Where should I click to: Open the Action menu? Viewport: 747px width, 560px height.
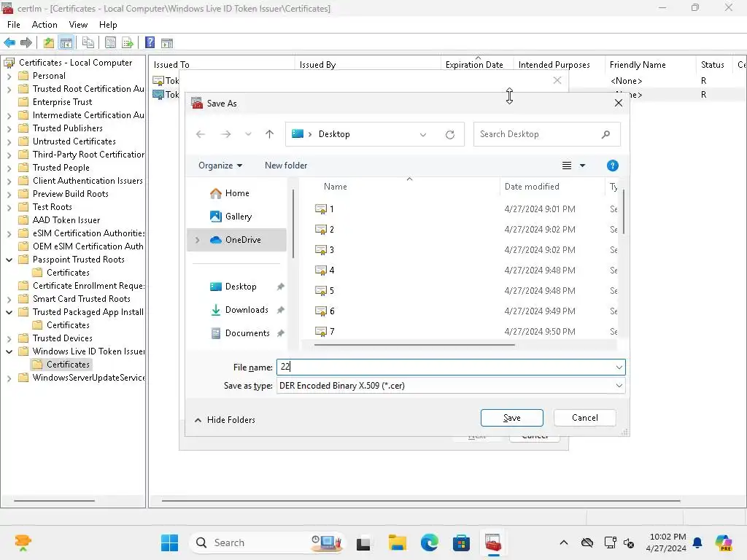tap(44, 25)
